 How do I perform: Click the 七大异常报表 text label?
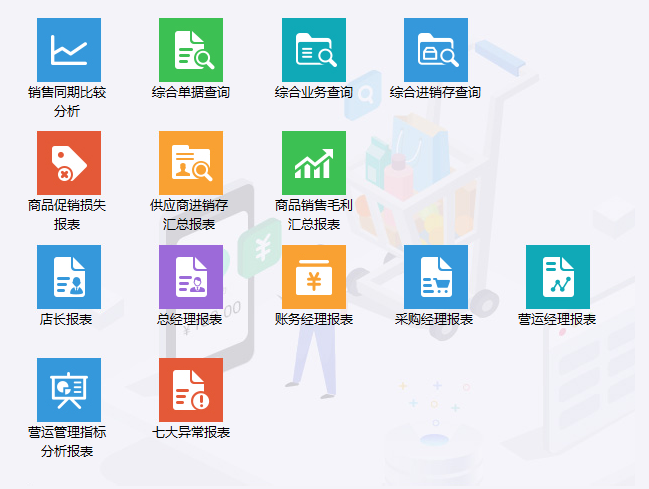[191, 433]
